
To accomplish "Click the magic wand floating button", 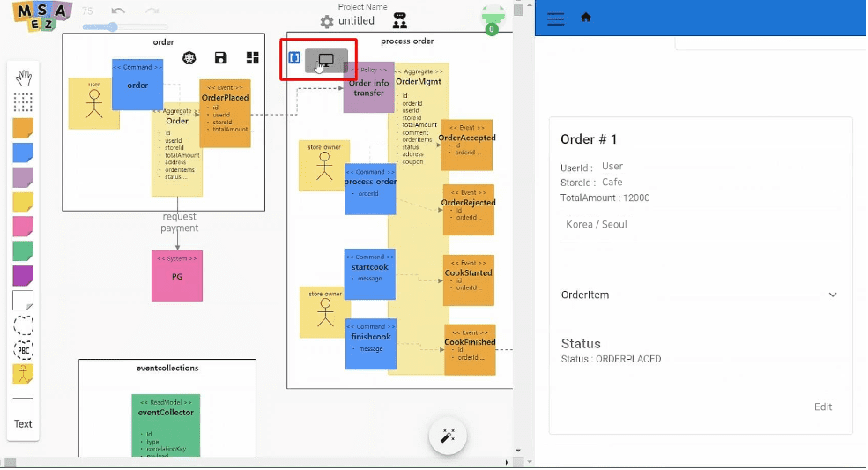I will click(x=448, y=436).
